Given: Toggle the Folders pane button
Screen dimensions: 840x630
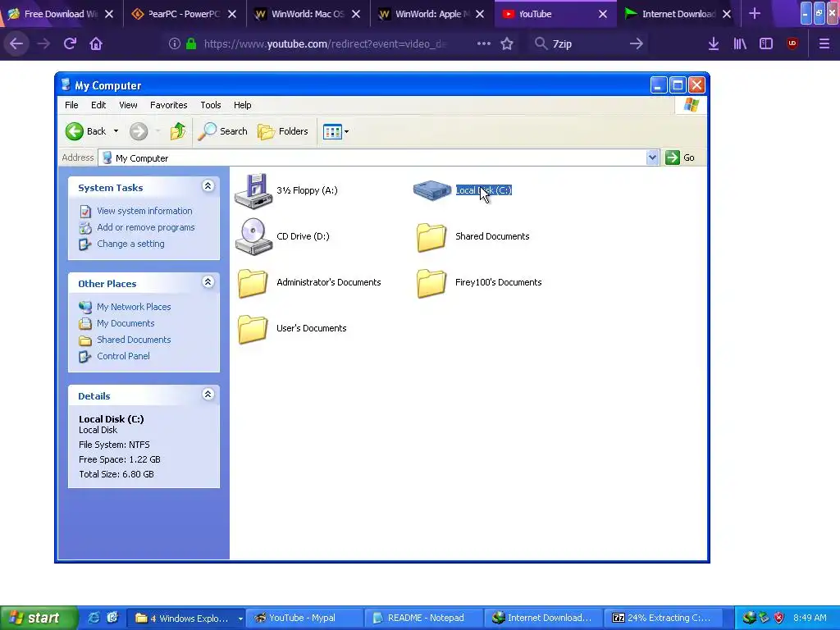Looking at the screenshot, I should click(x=283, y=131).
